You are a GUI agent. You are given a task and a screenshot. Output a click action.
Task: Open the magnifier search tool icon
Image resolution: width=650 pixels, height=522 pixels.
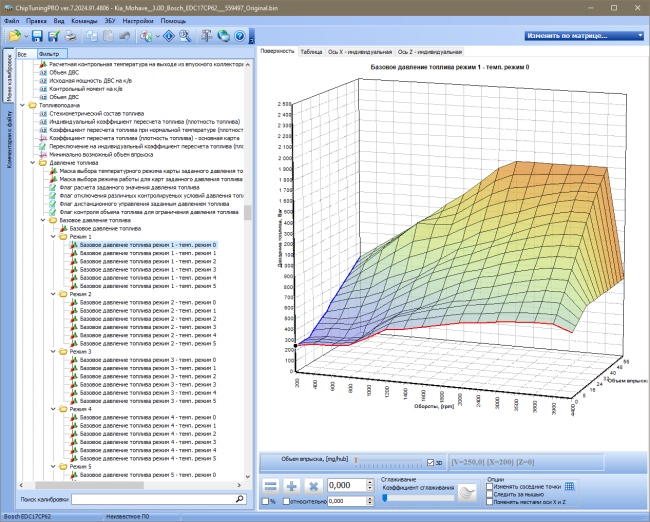tap(185, 36)
